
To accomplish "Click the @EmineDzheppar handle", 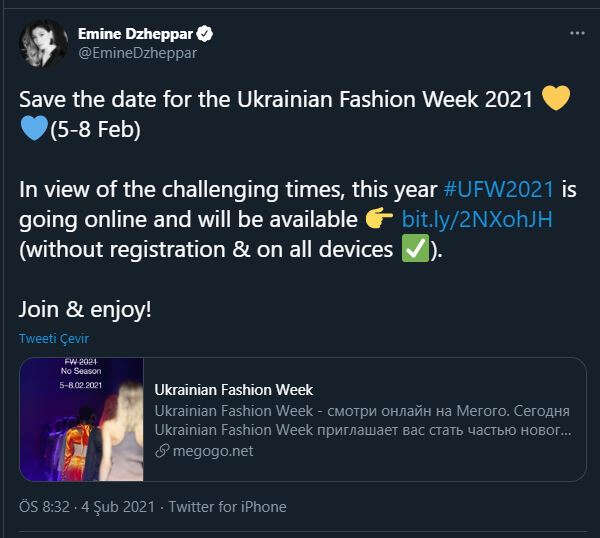I will click(x=137, y=53).
